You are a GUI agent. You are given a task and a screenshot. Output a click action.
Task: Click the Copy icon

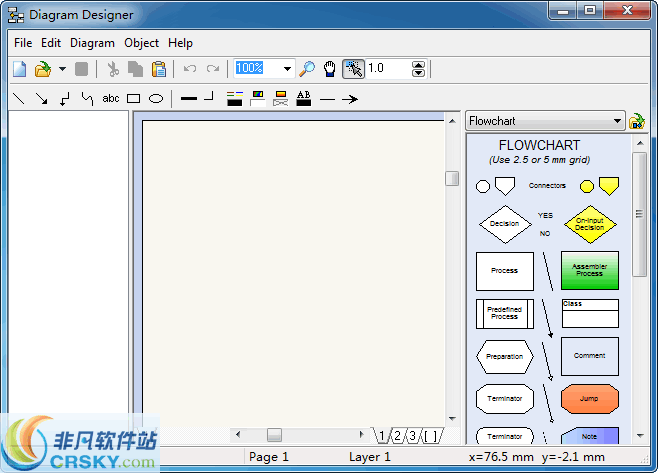(135, 69)
